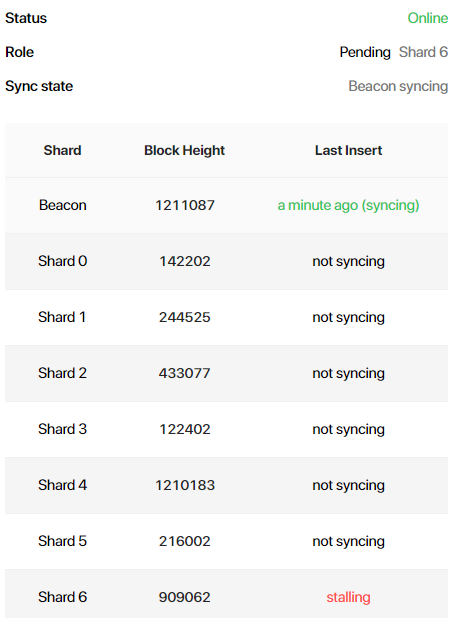The image size is (461, 618).
Task: Click Beacon block height 1211087
Action: (185, 205)
